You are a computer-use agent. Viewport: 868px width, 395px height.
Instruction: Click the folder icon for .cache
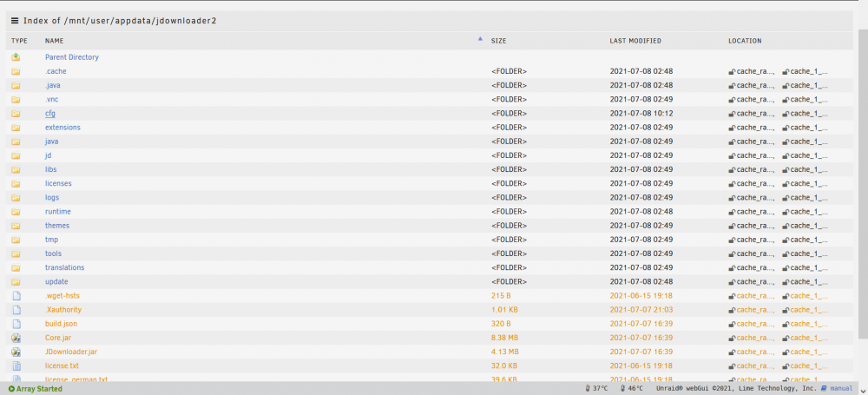16,71
